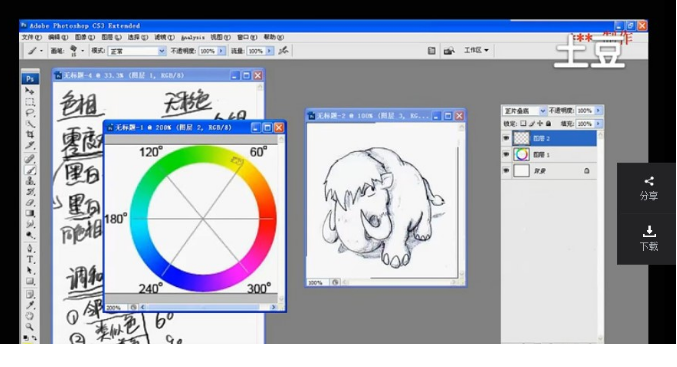Viewport: 677px width, 367px height.
Task: Open the Image menu
Action: pos(85,38)
